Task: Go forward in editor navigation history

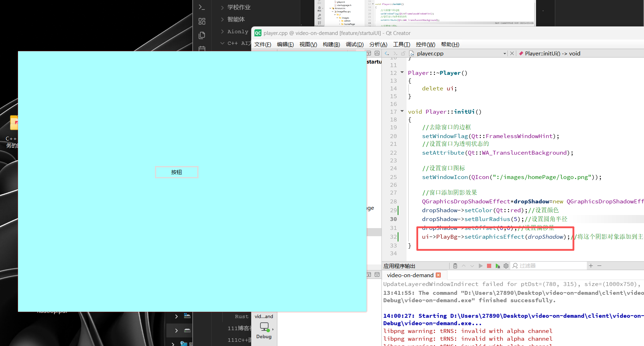Action: click(395, 53)
